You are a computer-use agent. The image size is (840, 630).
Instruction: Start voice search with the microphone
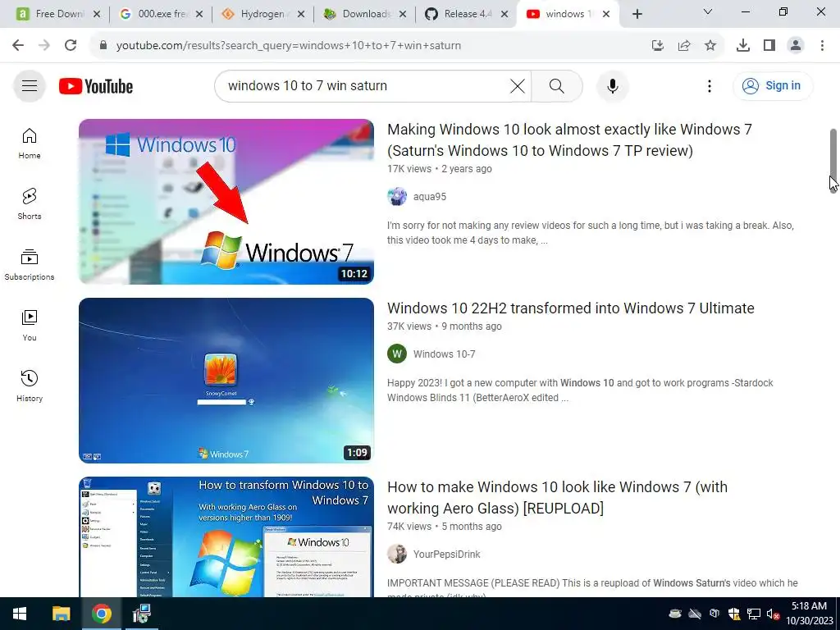612,85
